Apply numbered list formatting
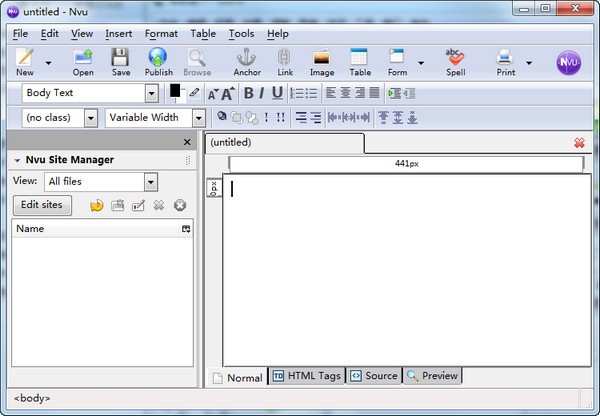 click(x=297, y=93)
